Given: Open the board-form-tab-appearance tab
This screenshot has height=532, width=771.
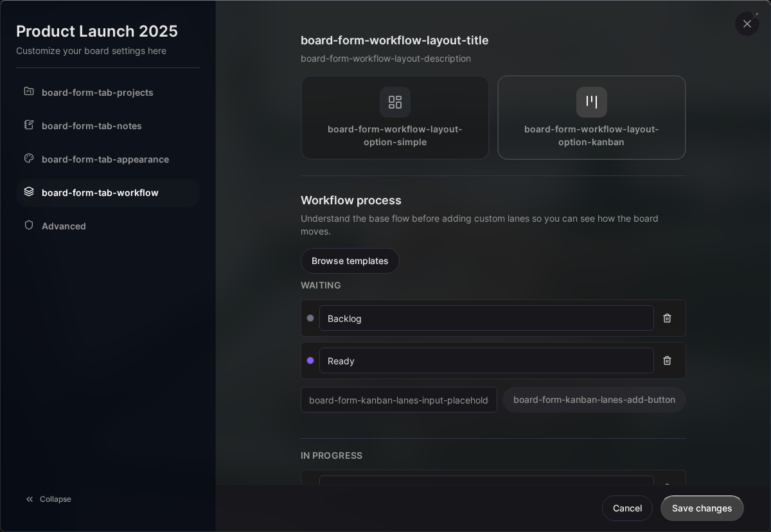Looking at the screenshot, I should coord(105,159).
